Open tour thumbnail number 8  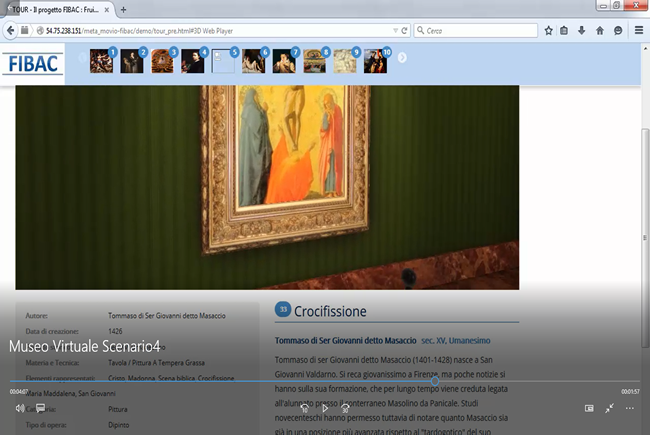pyautogui.click(x=314, y=61)
